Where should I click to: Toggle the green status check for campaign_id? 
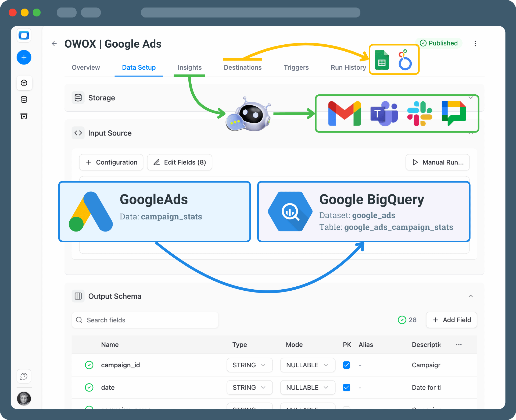click(x=89, y=365)
